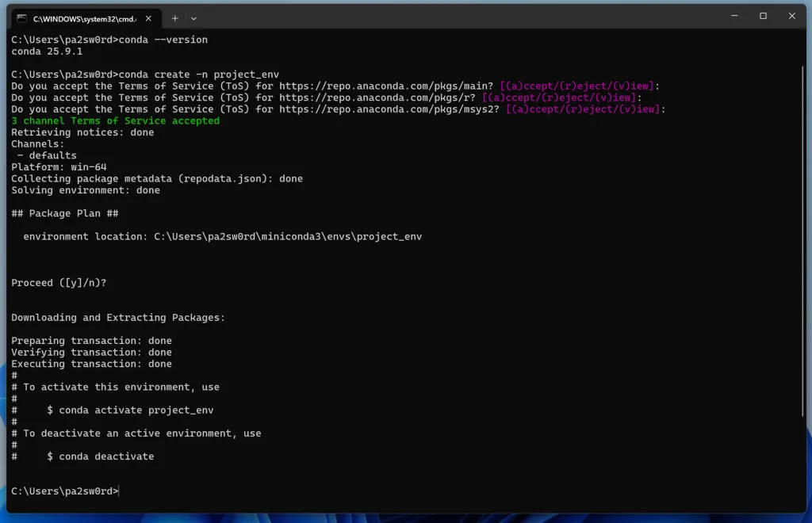Maximize the terminal window

(x=763, y=15)
